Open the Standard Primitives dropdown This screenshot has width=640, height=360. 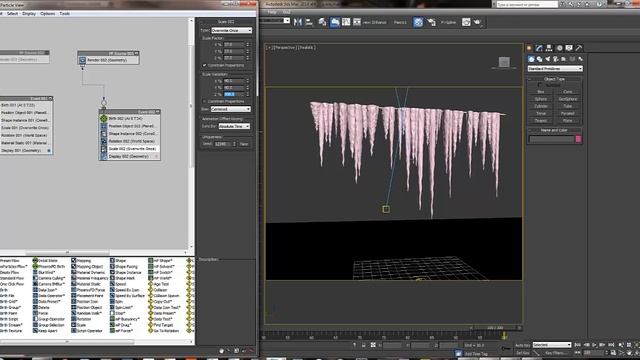pyautogui.click(x=555, y=69)
